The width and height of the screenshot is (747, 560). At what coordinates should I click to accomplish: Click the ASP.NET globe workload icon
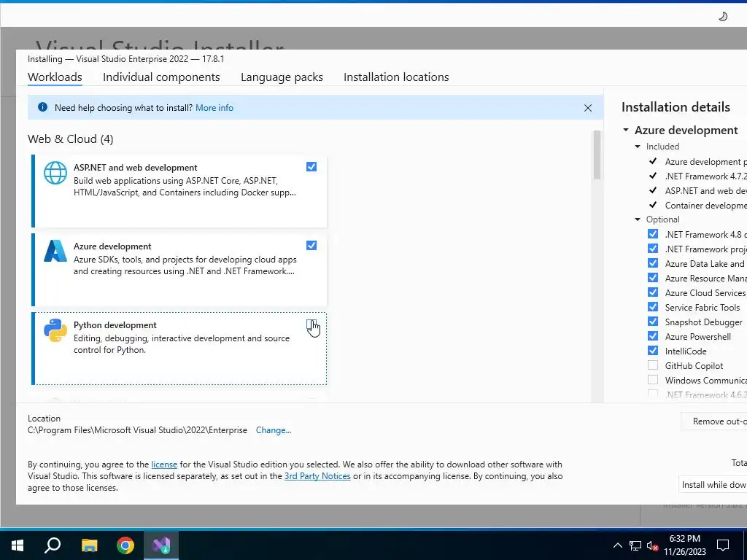tap(55, 172)
